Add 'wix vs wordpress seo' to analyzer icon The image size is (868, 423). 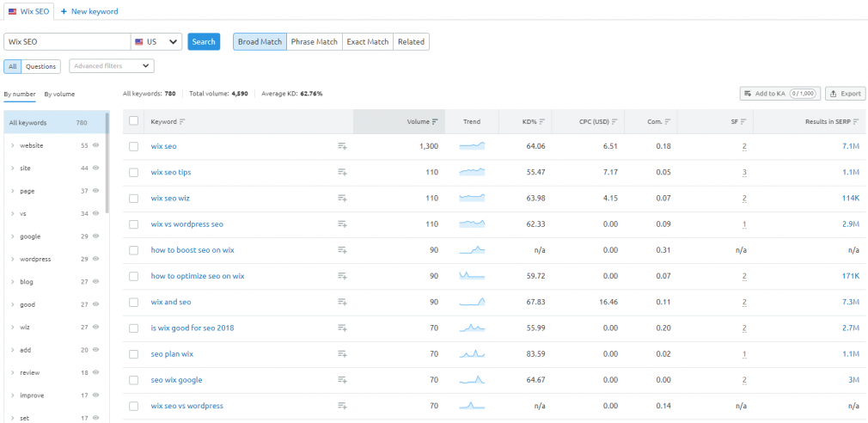[342, 224]
